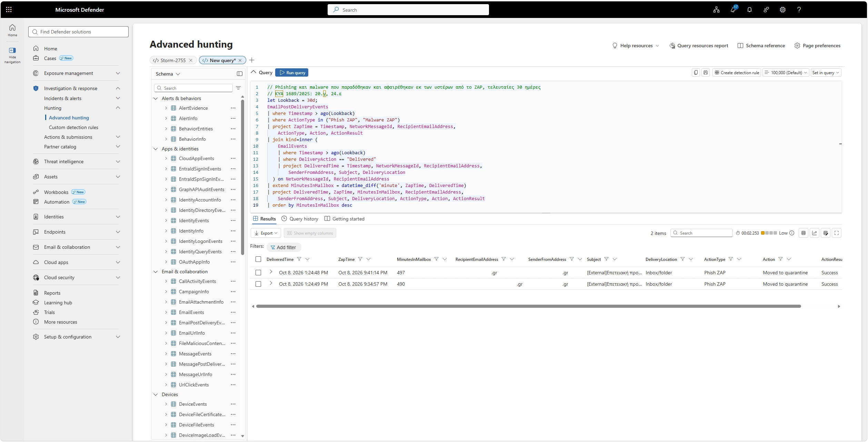Filter the MinutesInMailbox column
The height and width of the screenshot is (442, 868).
(436, 259)
